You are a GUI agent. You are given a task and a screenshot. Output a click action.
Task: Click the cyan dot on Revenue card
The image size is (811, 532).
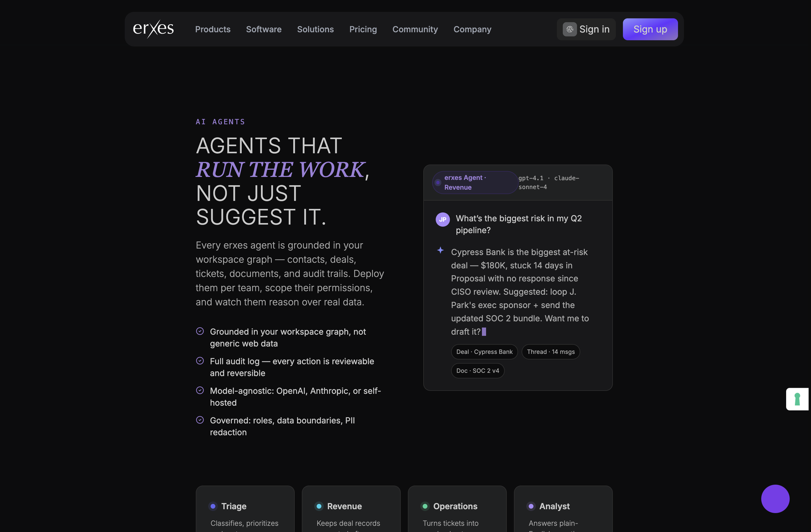pyautogui.click(x=319, y=506)
